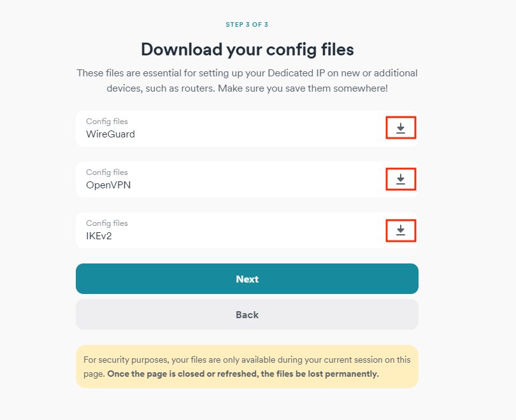Go back using the Back button
The height and width of the screenshot is (420, 516).
(247, 314)
